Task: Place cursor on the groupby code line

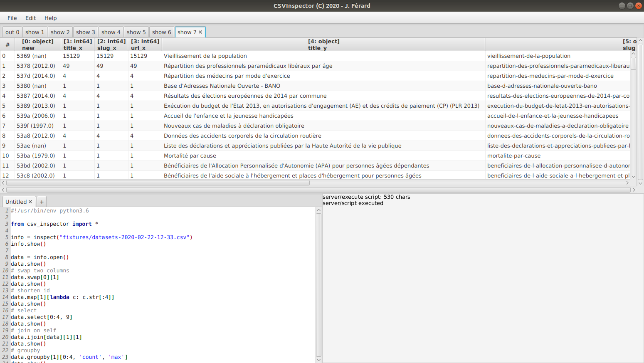Action: 69,357
